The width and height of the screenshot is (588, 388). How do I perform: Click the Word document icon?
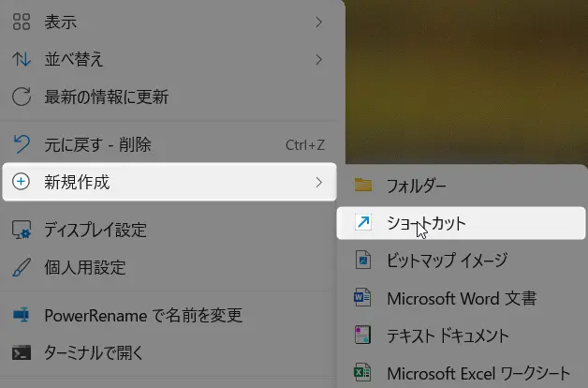coord(362,298)
